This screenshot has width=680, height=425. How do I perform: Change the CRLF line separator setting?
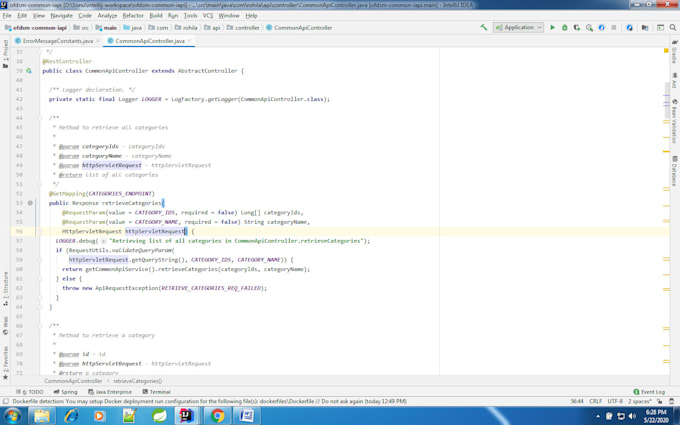pos(595,402)
